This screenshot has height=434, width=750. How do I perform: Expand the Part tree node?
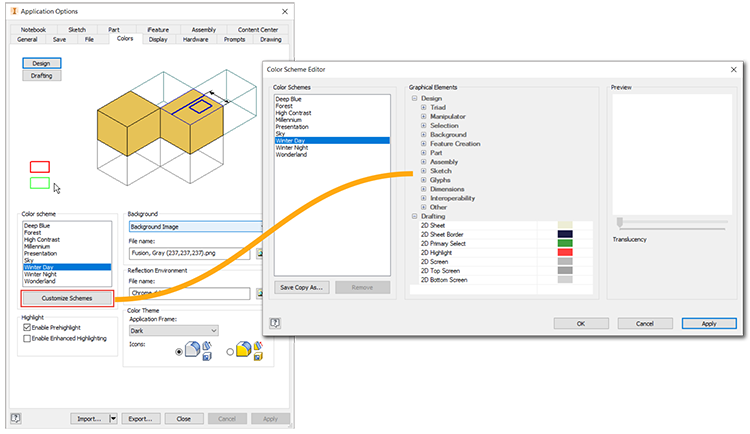tap(423, 153)
